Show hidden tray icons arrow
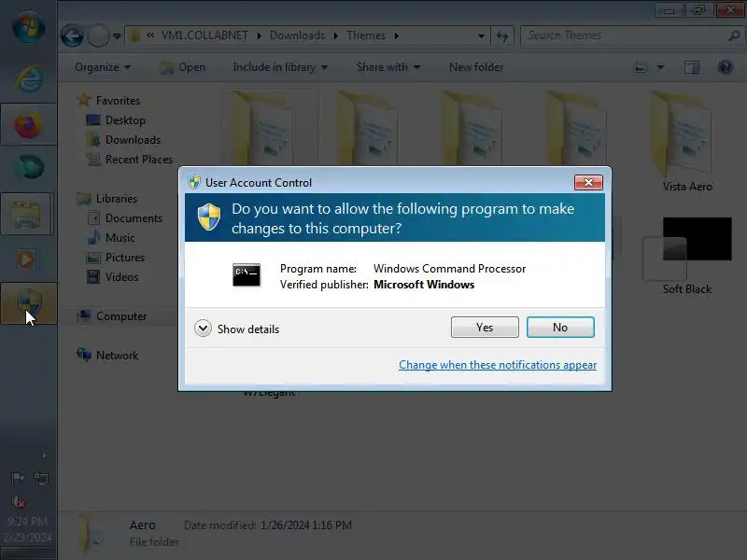Screen dimensions: 747x560 click(x=44, y=455)
